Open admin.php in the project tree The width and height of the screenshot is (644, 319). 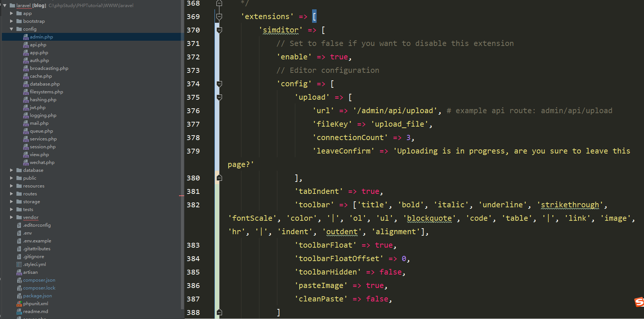tap(41, 37)
